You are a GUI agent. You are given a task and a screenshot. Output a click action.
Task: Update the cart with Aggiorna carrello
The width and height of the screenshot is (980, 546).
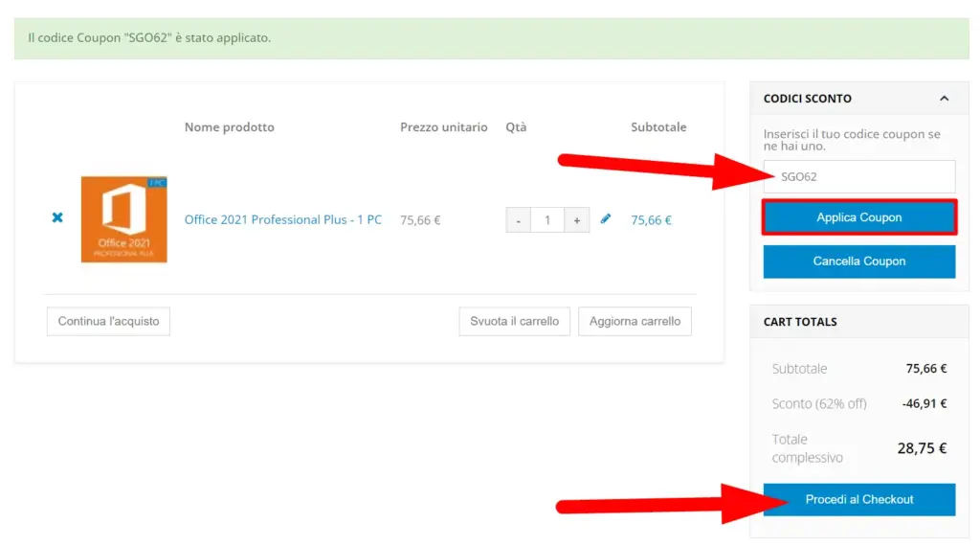[635, 322]
